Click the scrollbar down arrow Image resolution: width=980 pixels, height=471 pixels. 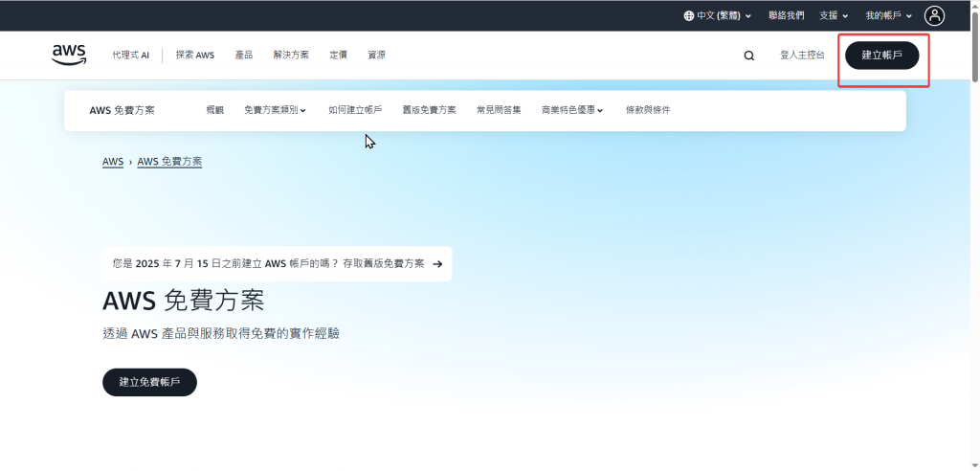click(x=974, y=465)
